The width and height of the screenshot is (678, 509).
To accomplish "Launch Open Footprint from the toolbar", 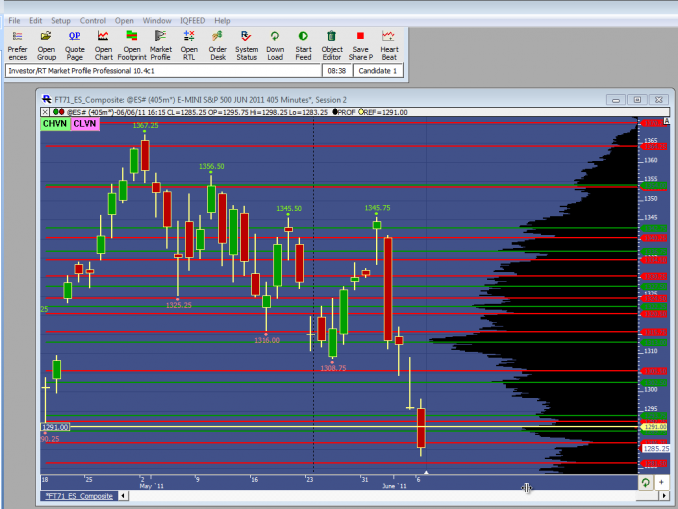I will pos(132,44).
